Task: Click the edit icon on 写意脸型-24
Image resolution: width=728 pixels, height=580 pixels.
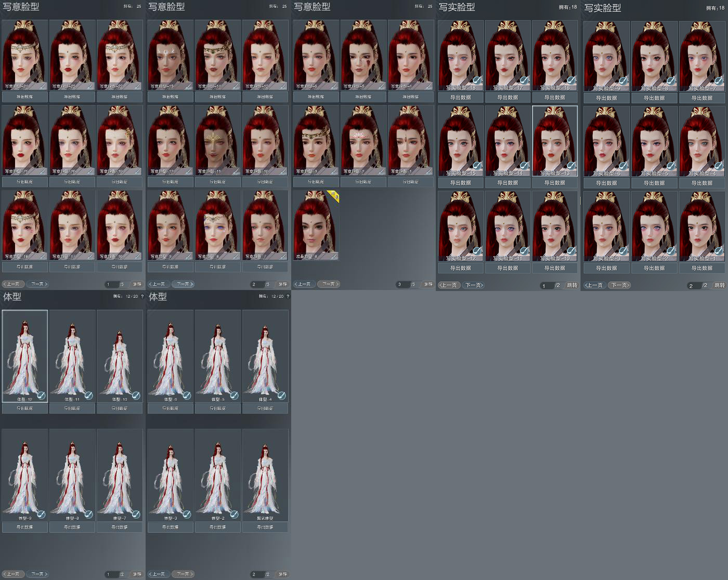Action: pyautogui.click(x=43, y=86)
